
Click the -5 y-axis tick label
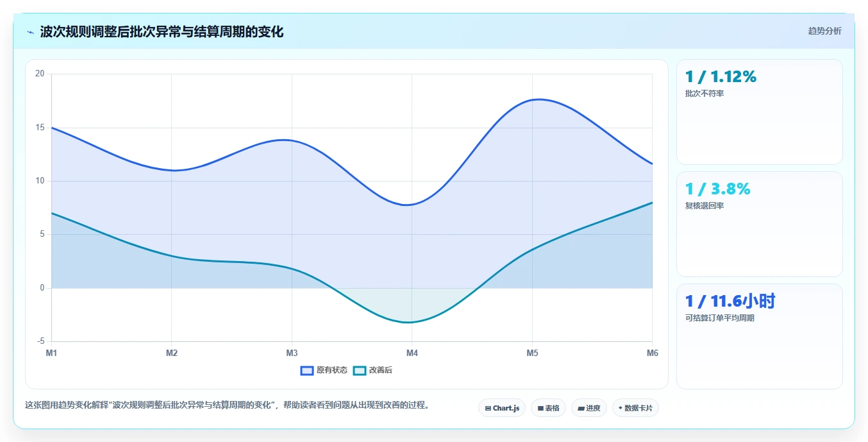[x=41, y=341]
